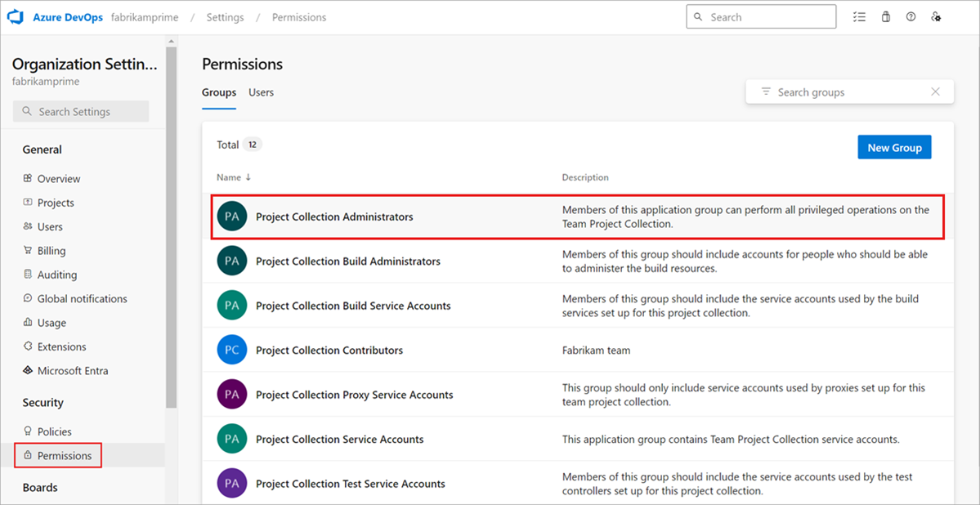Open the marketplace shopping bag icon
Image resolution: width=980 pixels, height=505 pixels.
[885, 17]
